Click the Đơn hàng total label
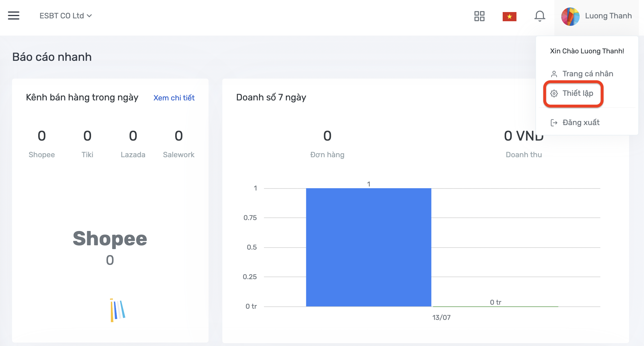644x346 pixels. pyautogui.click(x=327, y=155)
